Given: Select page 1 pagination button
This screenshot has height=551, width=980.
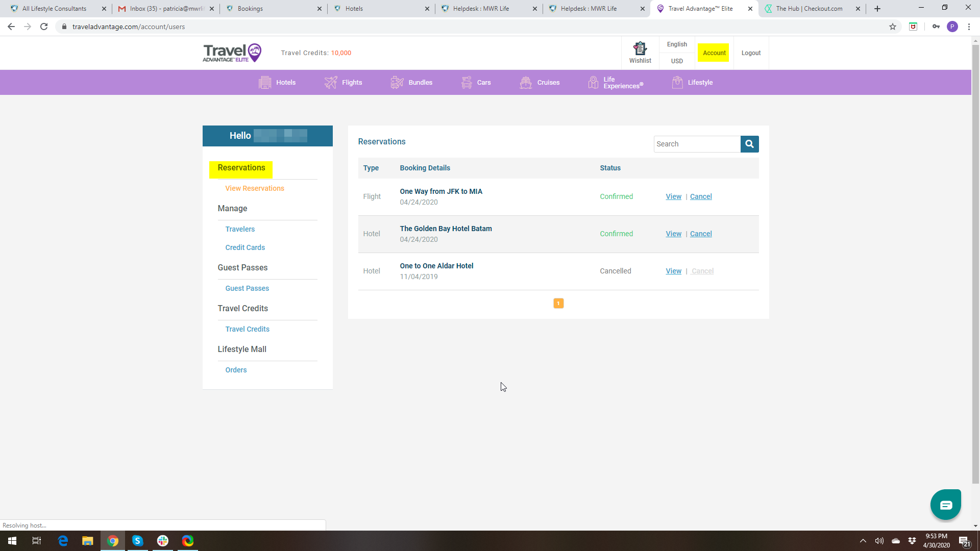Looking at the screenshot, I should 558,304.
